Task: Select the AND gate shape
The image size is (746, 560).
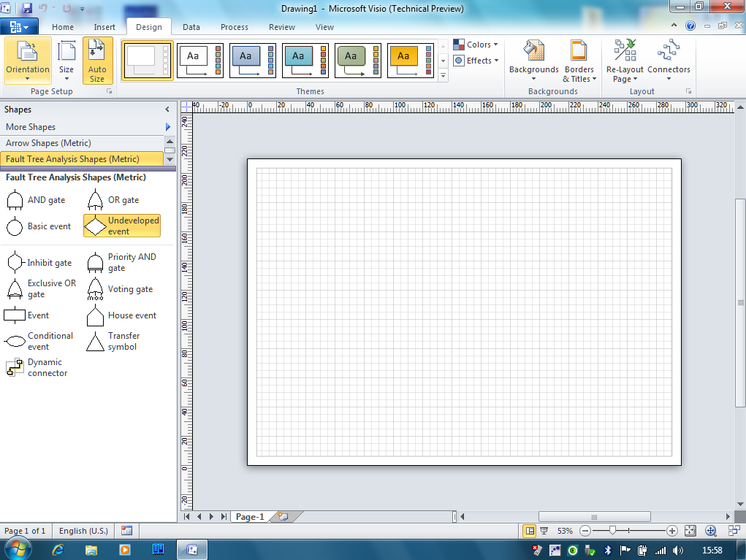Action: (x=36, y=200)
